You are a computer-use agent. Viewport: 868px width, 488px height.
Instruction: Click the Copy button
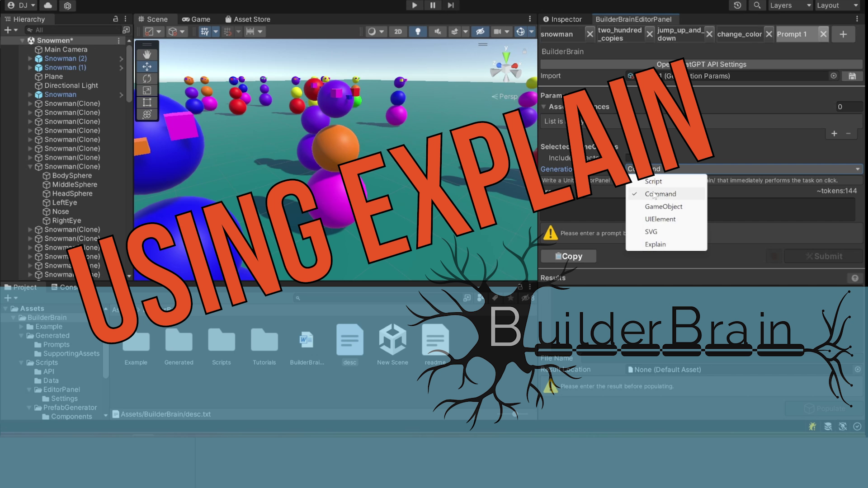(568, 256)
